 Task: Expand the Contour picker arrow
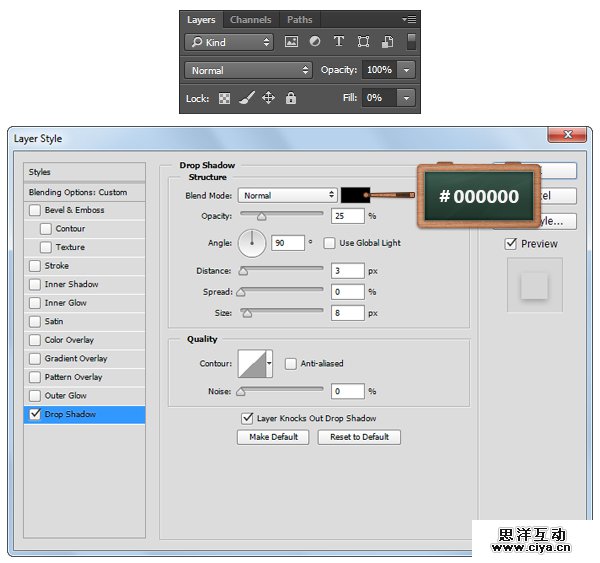(269, 364)
